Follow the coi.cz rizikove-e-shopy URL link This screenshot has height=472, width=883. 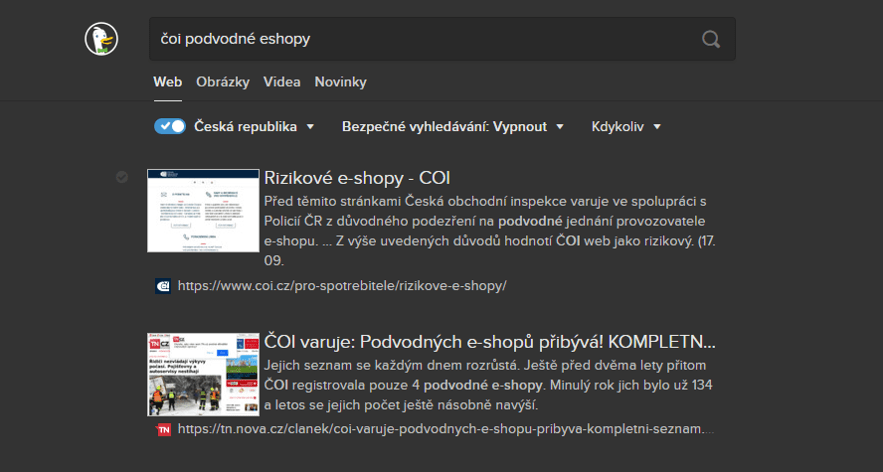342,286
